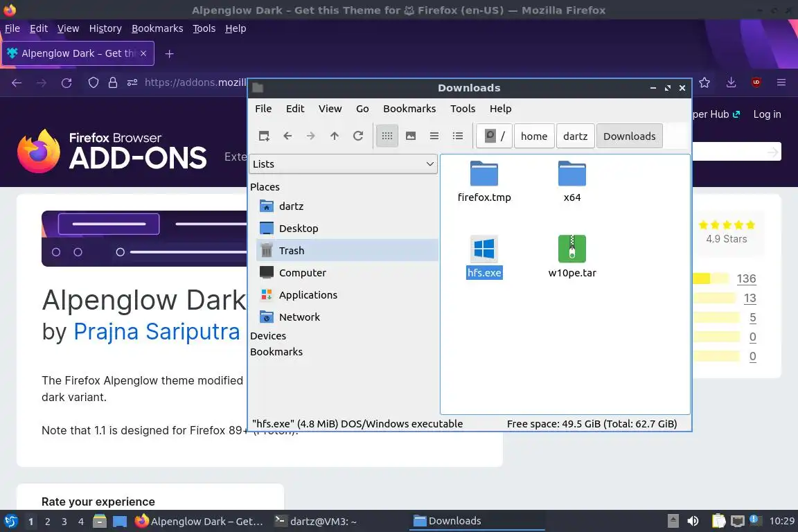The image size is (798, 532).
Task: Switch to thumbnail view in file manager
Action: coord(411,136)
